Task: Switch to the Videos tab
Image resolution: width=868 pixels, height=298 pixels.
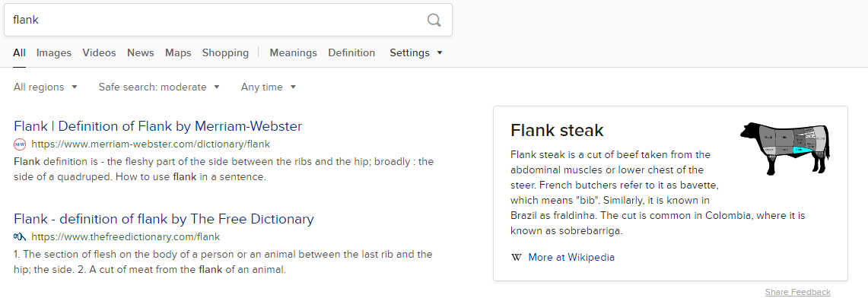Action: [99, 53]
